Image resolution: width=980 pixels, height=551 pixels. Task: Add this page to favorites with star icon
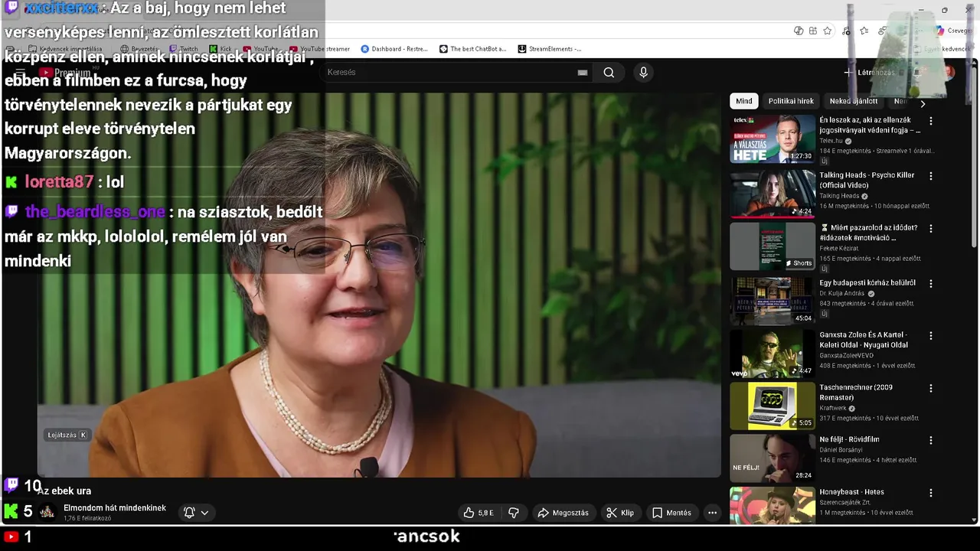(x=828, y=31)
